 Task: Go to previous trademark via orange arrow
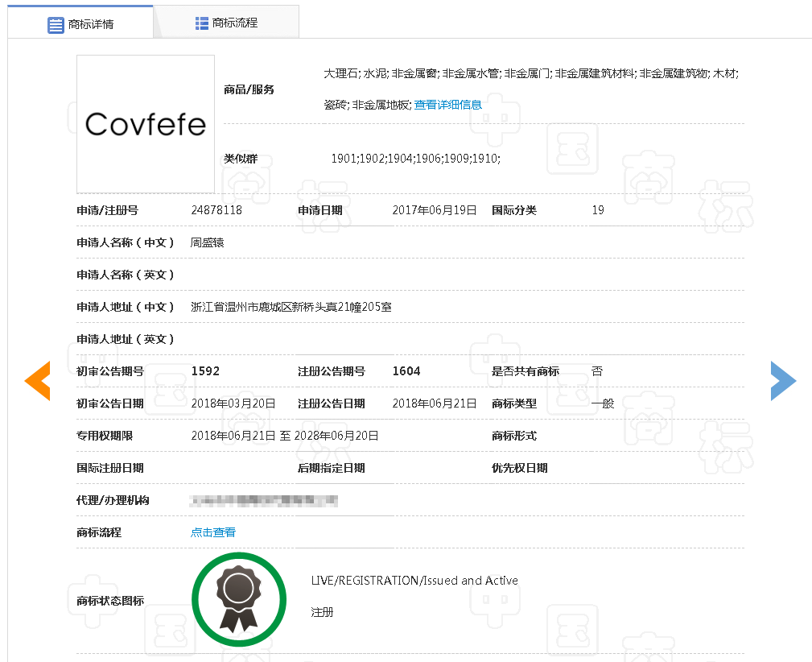(37, 380)
